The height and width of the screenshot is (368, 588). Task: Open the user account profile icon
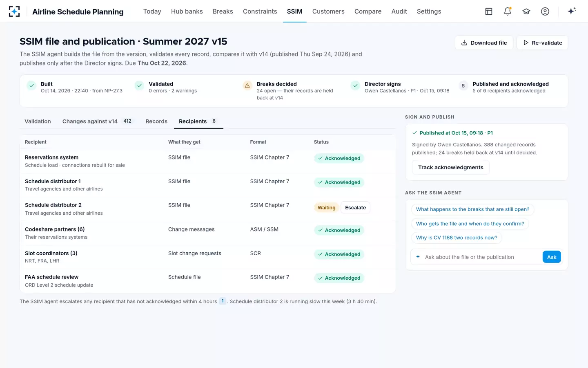point(545,11)
